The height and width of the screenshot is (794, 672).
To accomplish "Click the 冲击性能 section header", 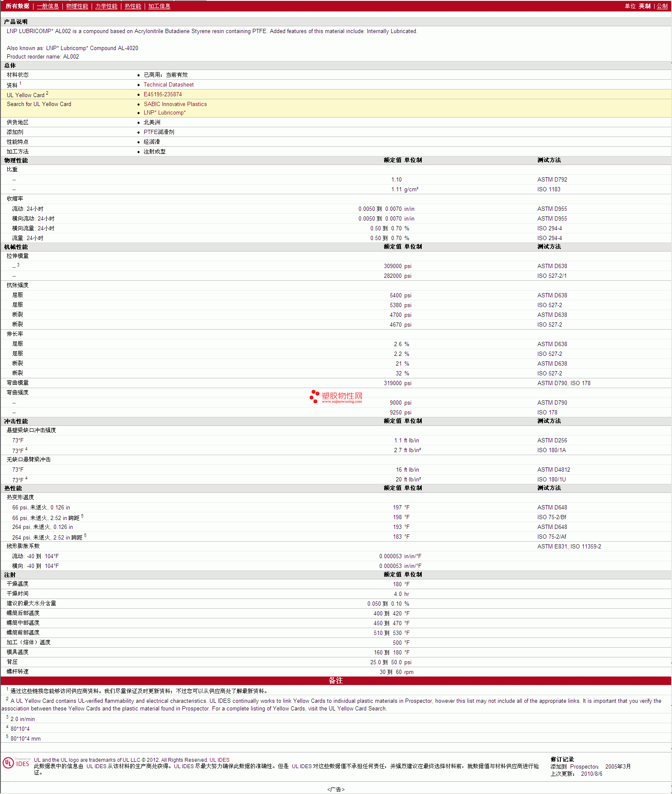I will point(16,422).
